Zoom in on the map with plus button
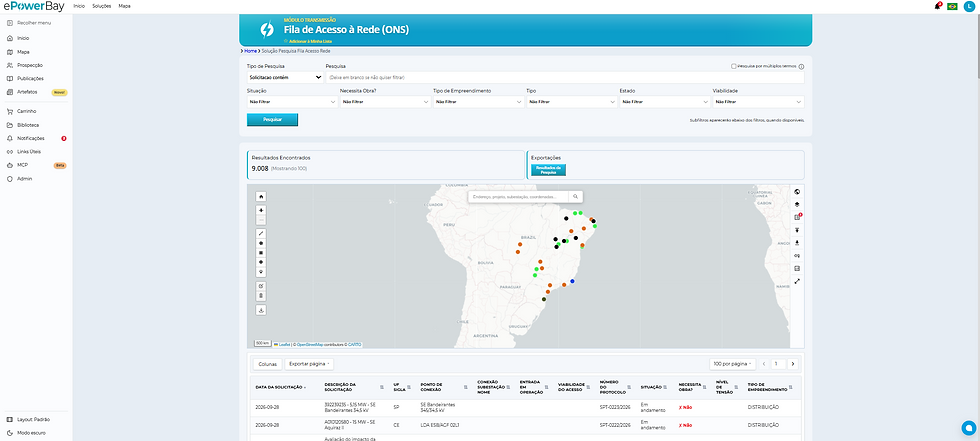Viewport: 980px width, 441px height. point(261,210)
